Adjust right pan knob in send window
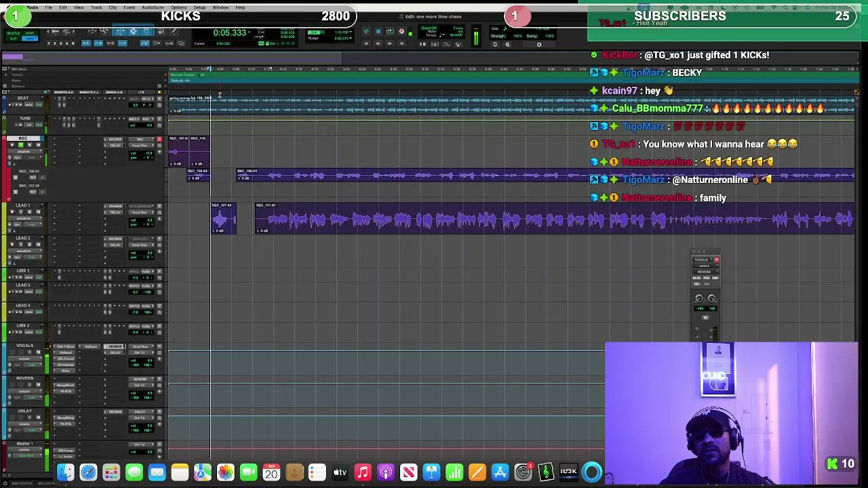This screenshot has height=488, width=868. coord(712,298)
